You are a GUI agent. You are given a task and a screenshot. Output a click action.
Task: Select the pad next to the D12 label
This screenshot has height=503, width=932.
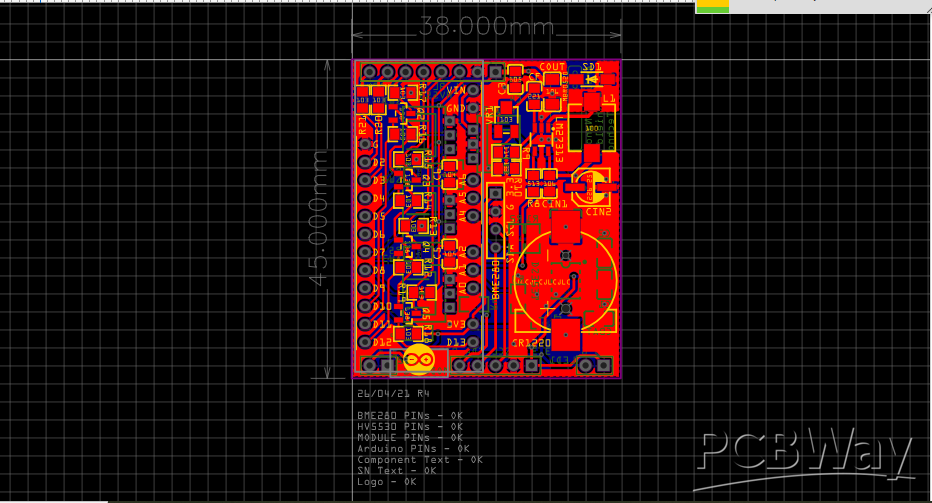point(364,342)
